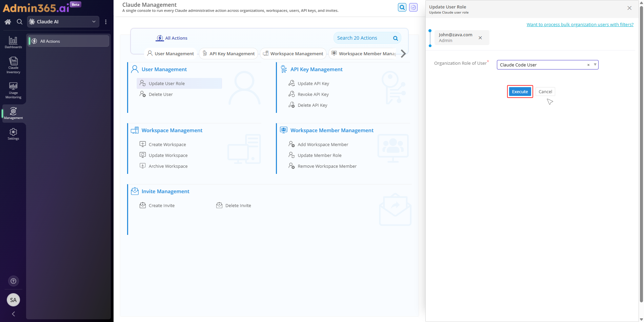This screenshot has width=644, height=322.
Task: Open the Management section
Action: (x=13, y=113)
